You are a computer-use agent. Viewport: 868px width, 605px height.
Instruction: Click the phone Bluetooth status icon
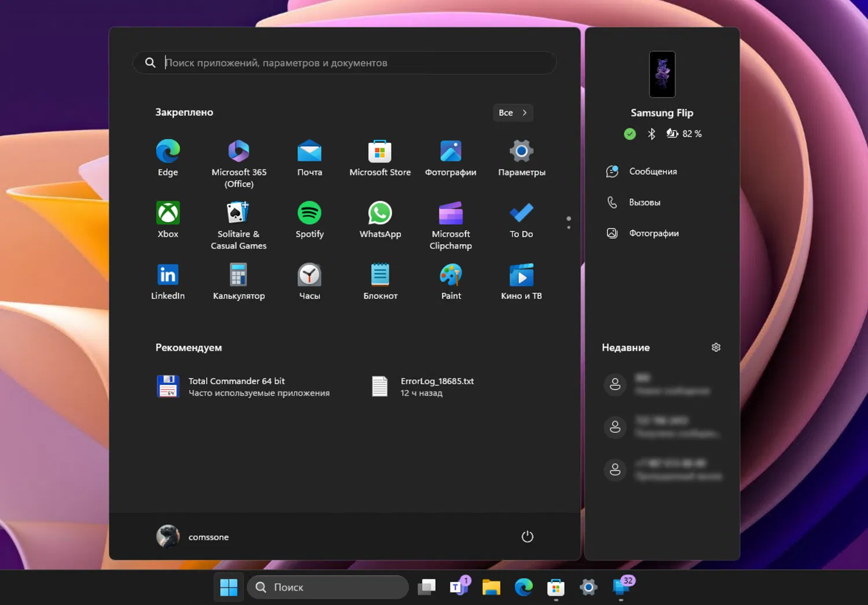click(652, 134)
